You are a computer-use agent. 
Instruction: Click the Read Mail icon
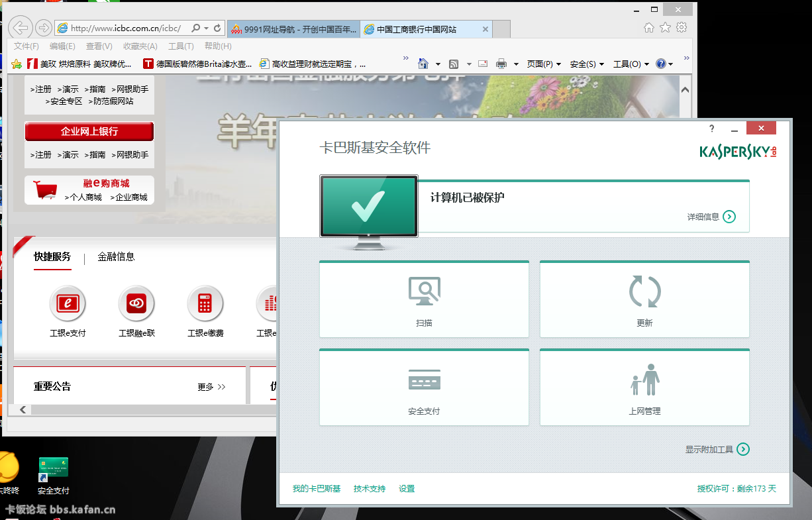coord(483,64)
